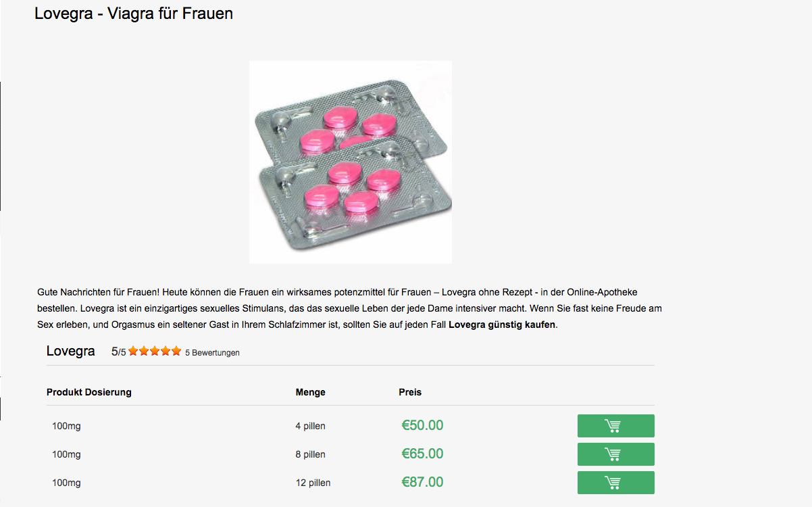Select the €65.00 price
This screenshot has height=507, width=812.
tap(422, 454)
